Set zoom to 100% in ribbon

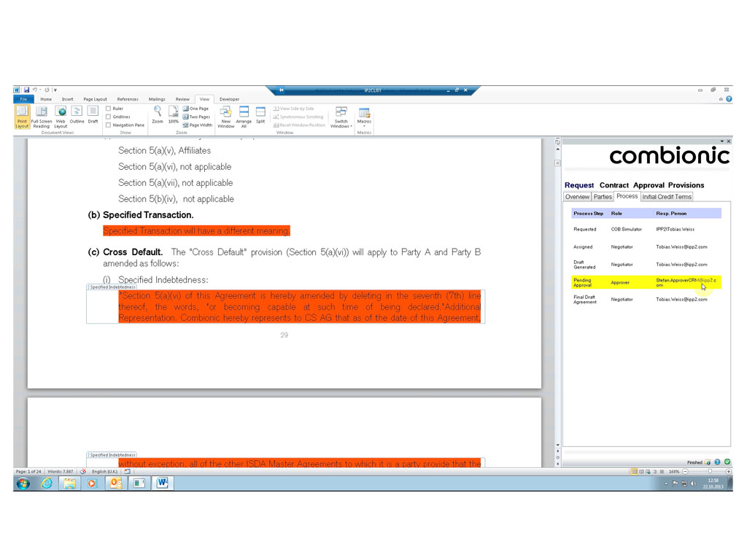tap(174, 114)
